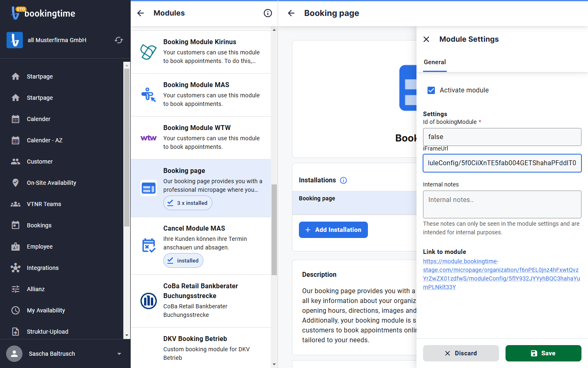Click the VTNR Teams group icon
Viewport: 588px width, 368px height.
coord(16,204)
